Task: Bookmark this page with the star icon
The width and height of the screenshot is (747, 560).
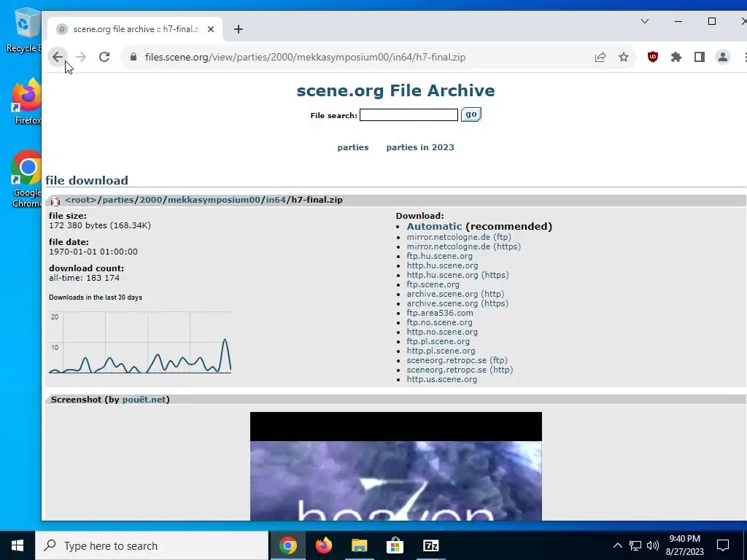Action: point(624,57)
